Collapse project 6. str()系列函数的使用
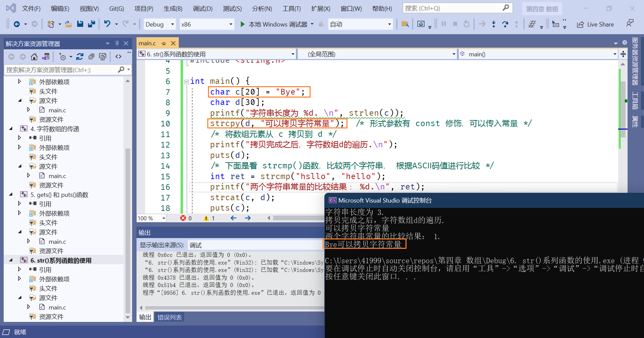The height and width of the screenshot is (338, 644). click(x=11, y=260)
